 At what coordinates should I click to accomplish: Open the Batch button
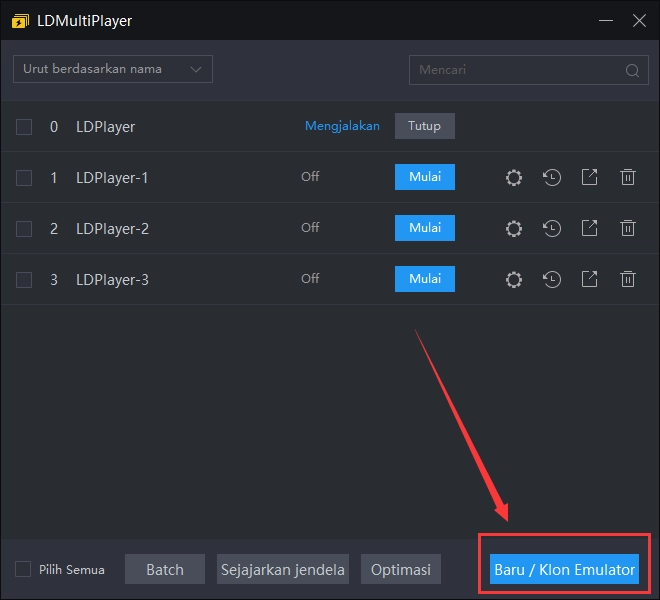tap(165, 569)
